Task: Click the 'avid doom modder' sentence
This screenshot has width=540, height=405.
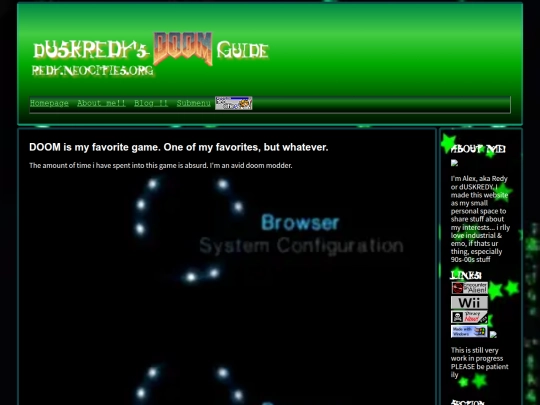Action: tap(160, 165)
